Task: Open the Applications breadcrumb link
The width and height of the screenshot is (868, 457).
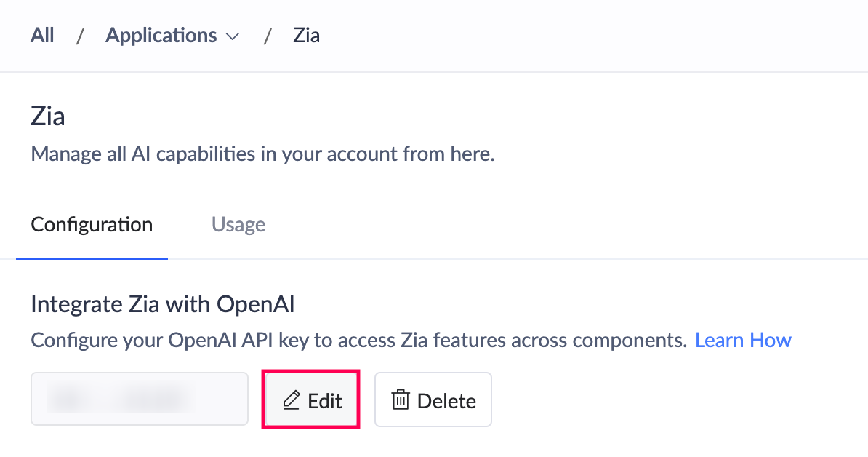Action: point(161,36)
